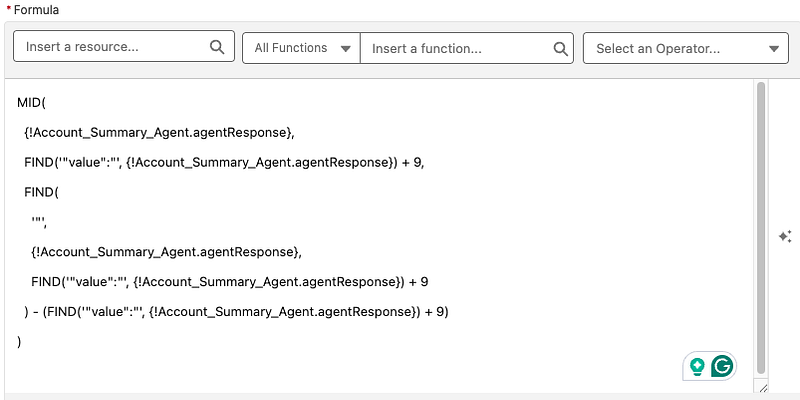This screenshot has width=800, height=400.
Task: Click the search icon in Insert a function
Action: pyautogui.click(x=560, y=48)
